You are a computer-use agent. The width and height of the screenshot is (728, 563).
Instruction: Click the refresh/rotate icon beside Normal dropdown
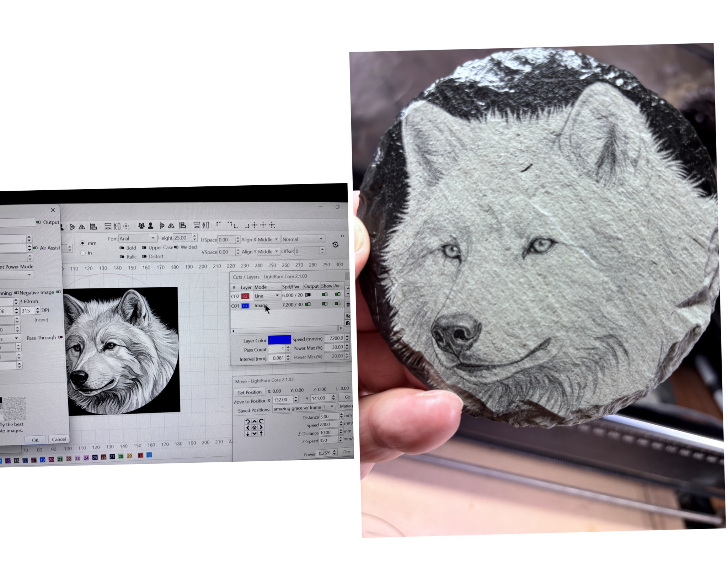335,245
